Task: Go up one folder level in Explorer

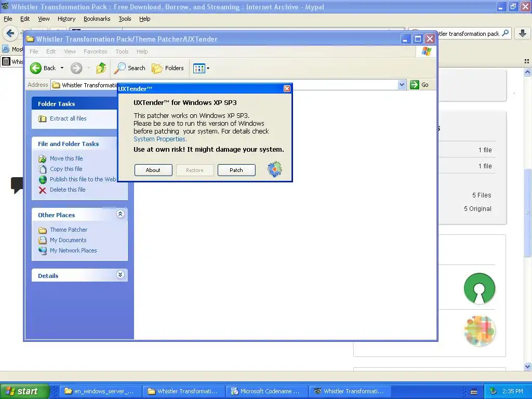Action: pyautogui.click(x=101, y=68)
